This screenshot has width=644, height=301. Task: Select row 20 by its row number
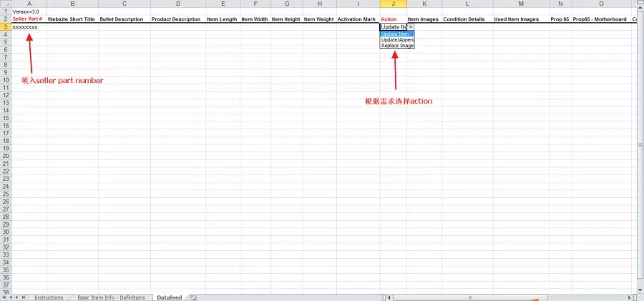[6, 156]
